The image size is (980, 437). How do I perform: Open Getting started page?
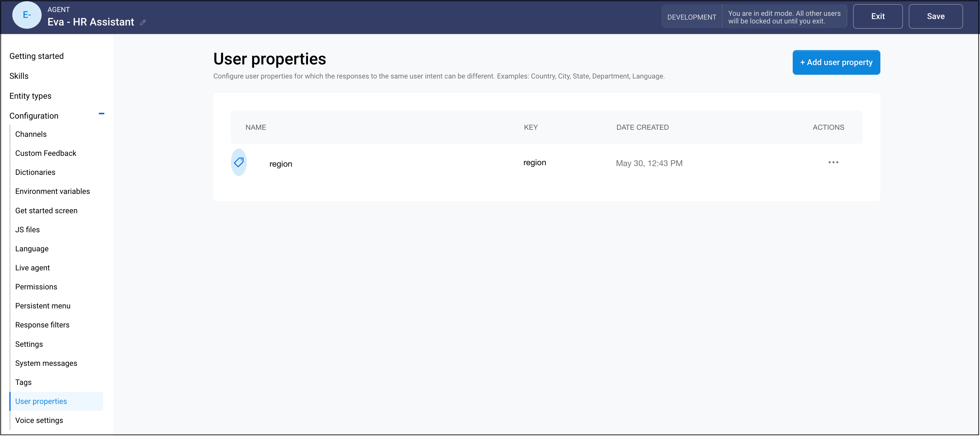point(37,56)
